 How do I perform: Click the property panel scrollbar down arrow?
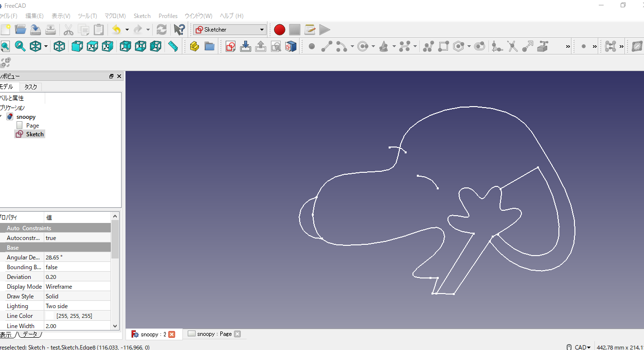(x=115, y=326)
